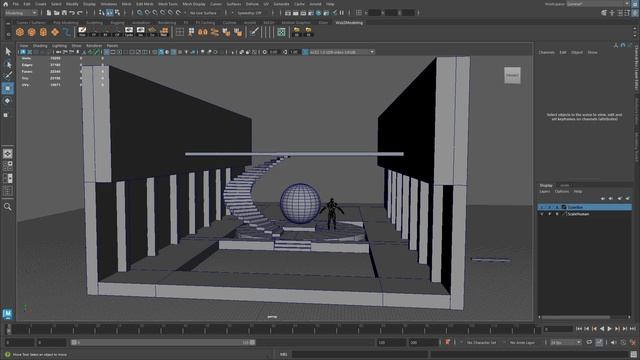640x360 pixels.
Task: Click in the time slider ruler
Action: [x=273, y=329]
